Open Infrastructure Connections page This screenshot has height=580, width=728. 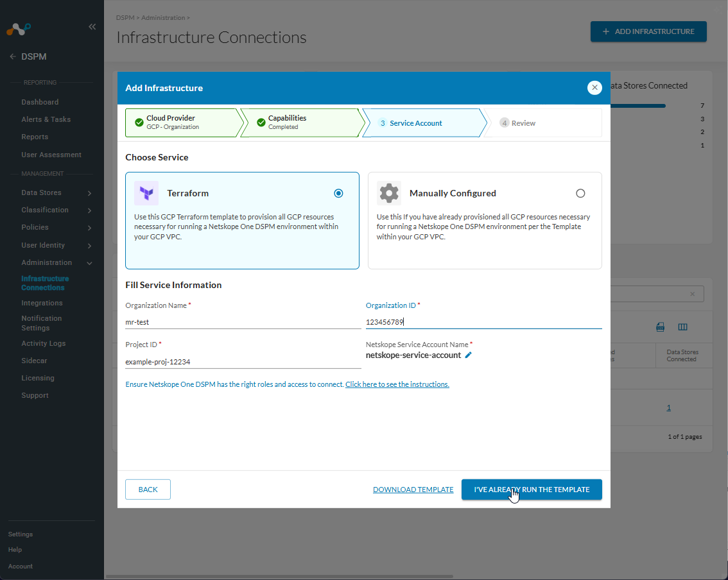[x=45, y=283]
